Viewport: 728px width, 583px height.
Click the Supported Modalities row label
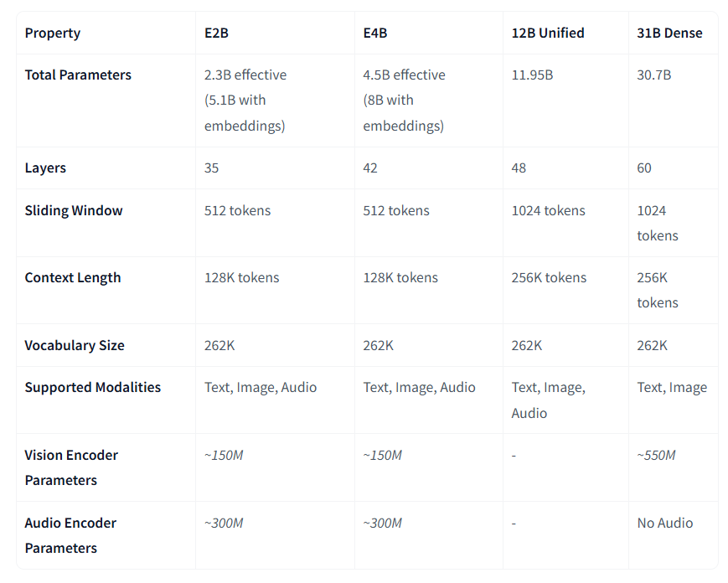click(x=93, y=387)
